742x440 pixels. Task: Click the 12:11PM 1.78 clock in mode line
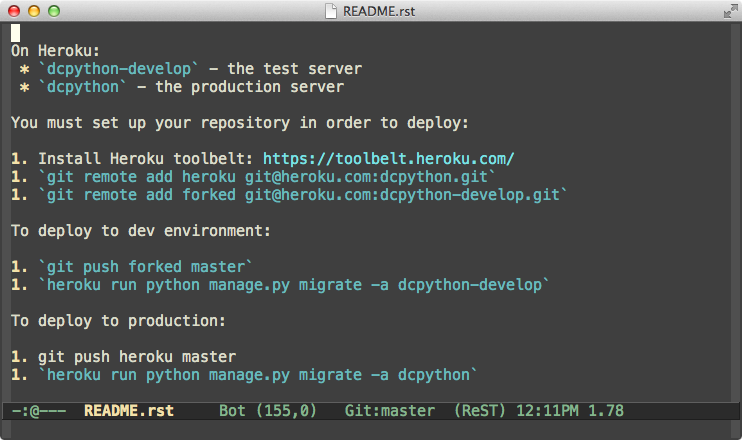[570, 411]
